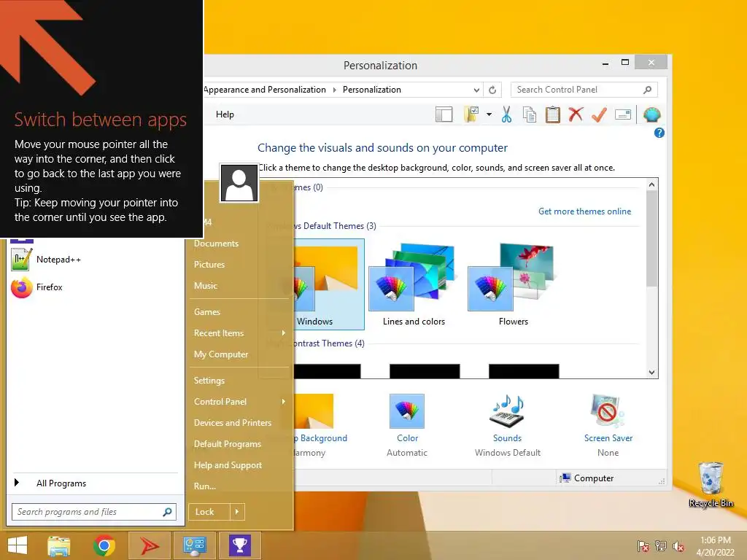Click the globe shell icon in toolbar
Viewport: 747px width, 560px height.
[651, 114]
